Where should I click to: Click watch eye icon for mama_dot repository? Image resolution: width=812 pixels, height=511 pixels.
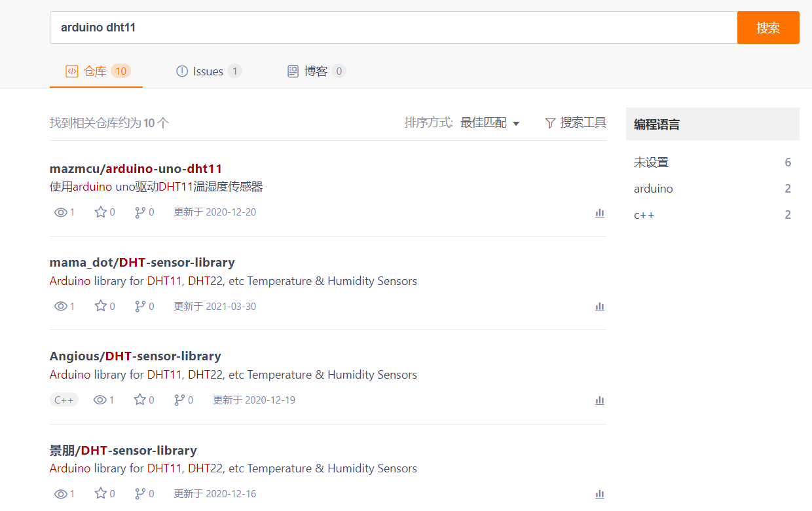61,306
